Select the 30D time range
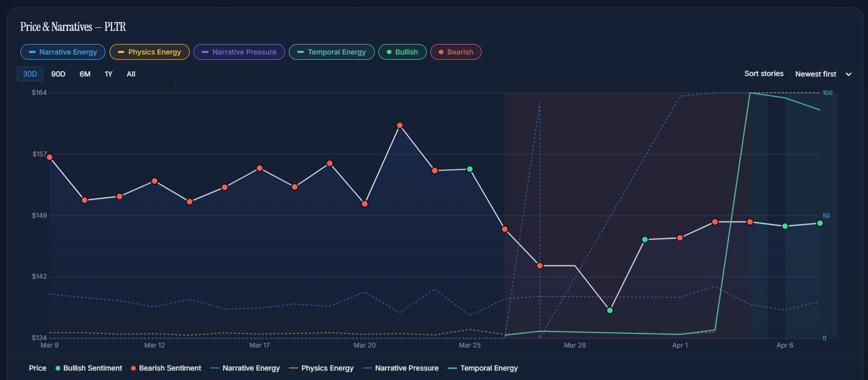The image size is (868, 380). [30, 74]
